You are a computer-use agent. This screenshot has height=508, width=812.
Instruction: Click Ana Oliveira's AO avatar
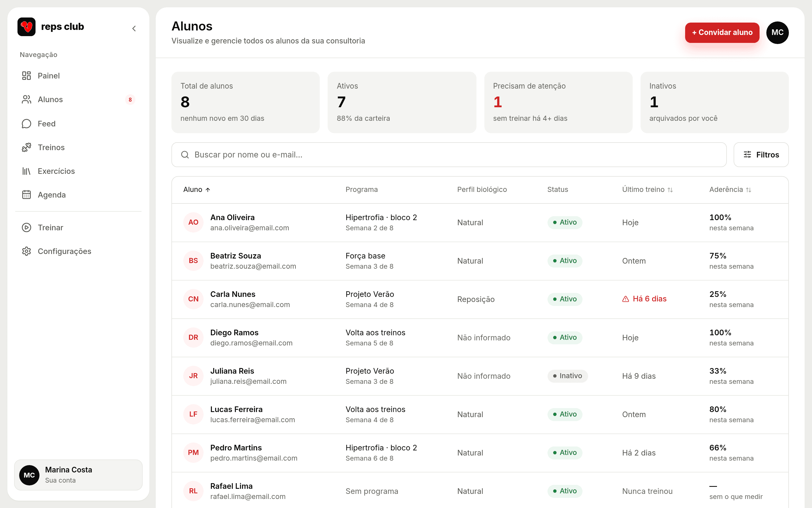193,222
